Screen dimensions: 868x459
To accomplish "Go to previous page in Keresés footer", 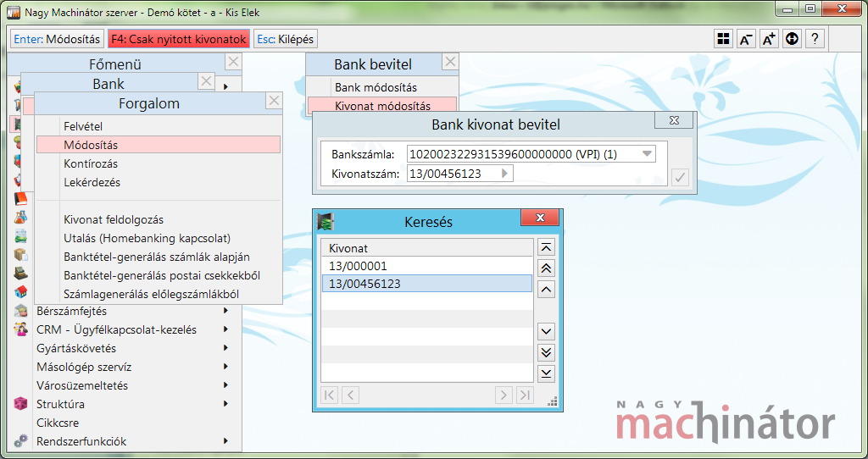I will [350, 395].
